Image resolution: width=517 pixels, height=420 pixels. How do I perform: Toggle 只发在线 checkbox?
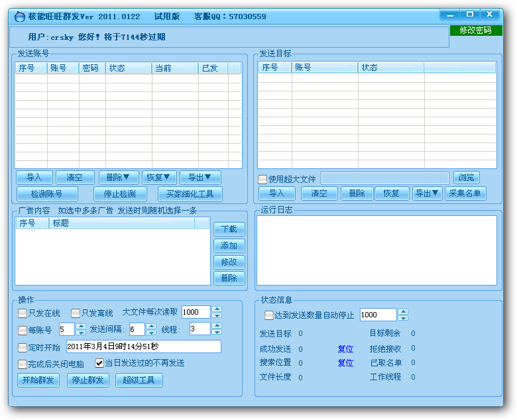23,313
